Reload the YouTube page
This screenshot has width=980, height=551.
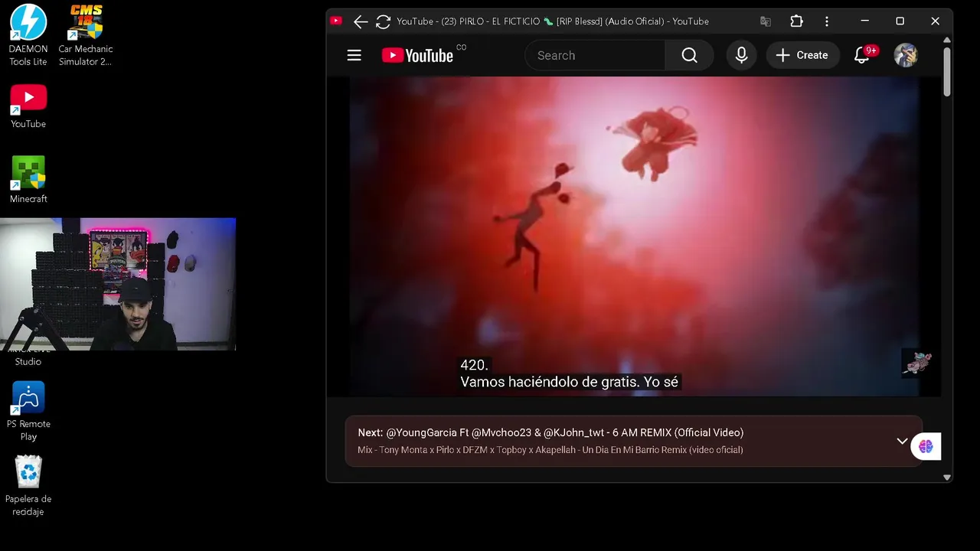[384, 21]
